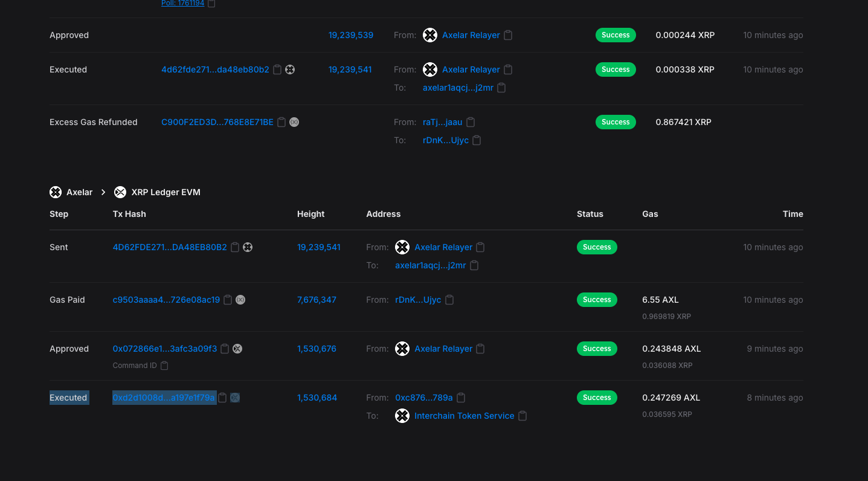Copy hash 0x072866e1...3afc3a09f3
Viewport: 868px width, 481px height.
point(225,349)
